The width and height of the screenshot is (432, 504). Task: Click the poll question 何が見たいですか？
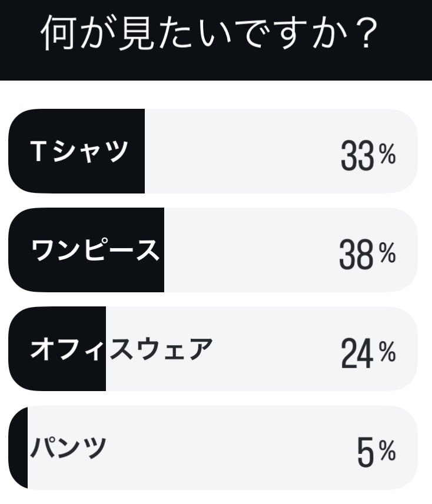pos(210,32)
